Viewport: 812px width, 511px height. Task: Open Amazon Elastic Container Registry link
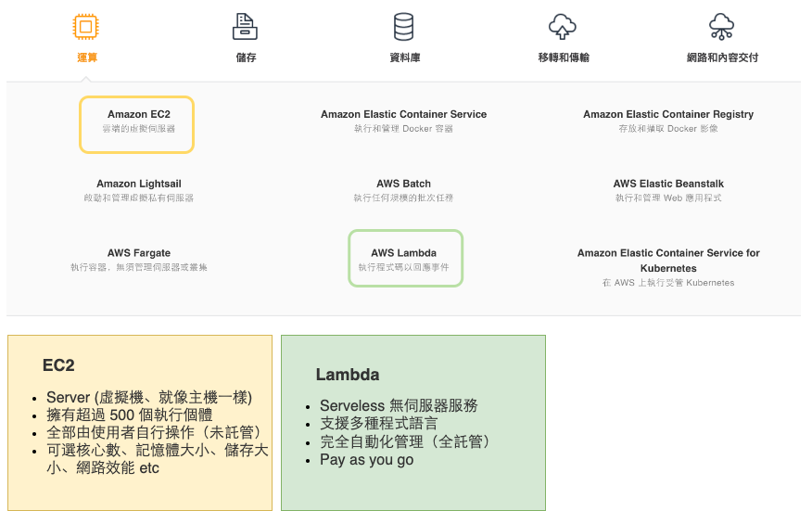[668, 114]
